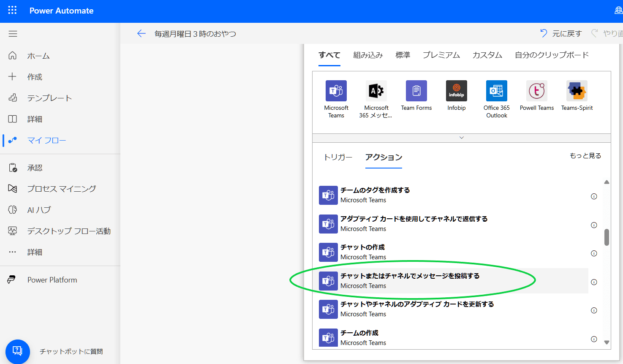Click the info icon beside チームの作成
Viewport: 623px width, 364px height.
click(593, 339)
